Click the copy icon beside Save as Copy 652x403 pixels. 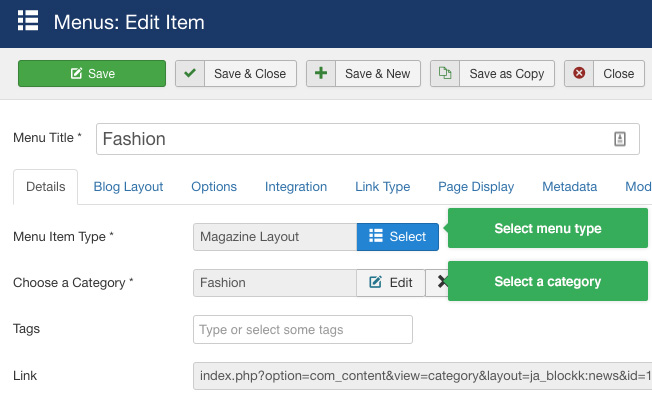coord(445,73)
